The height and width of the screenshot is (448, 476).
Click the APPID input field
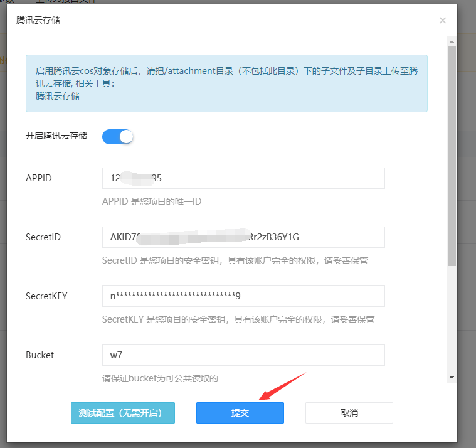coord(243,178)
